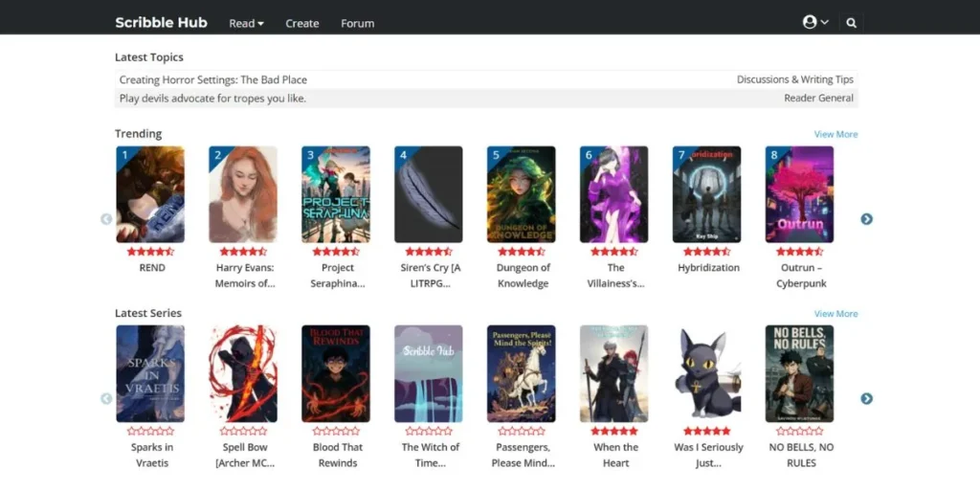Image resolution: width=980 pixels, height=490 pixels.
Task: Open Harry Evans: Memoirs cover thumbnail
Action: point(243,194)
